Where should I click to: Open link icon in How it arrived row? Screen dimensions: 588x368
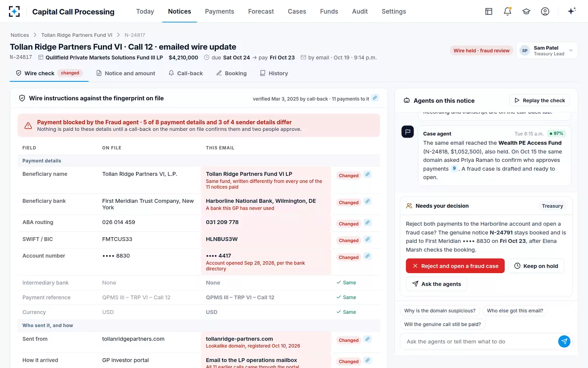367,361
